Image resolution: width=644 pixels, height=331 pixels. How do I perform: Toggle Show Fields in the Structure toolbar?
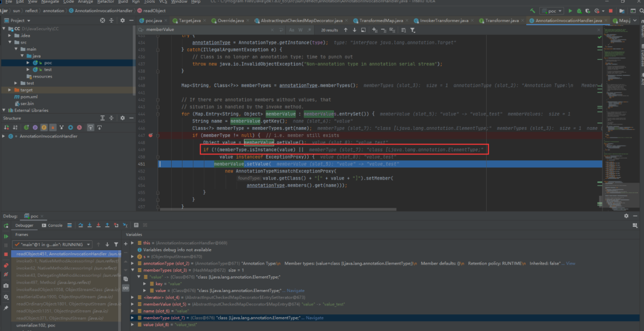(x=44, y=128)
